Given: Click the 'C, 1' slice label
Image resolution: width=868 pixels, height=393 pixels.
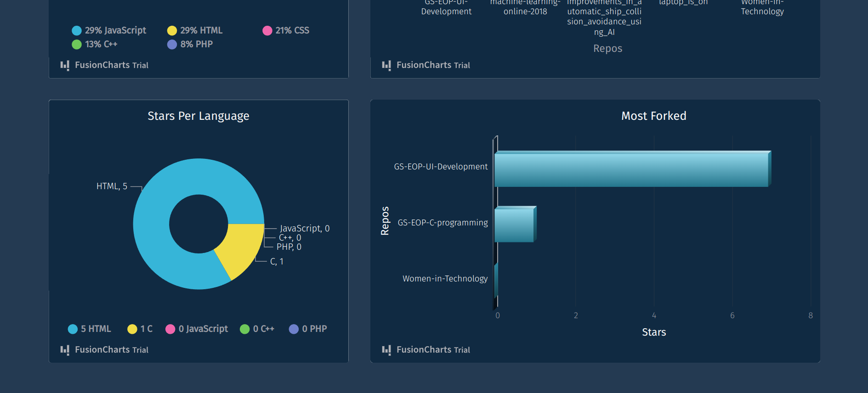Looking at the screenshot, I should point(277,262).
